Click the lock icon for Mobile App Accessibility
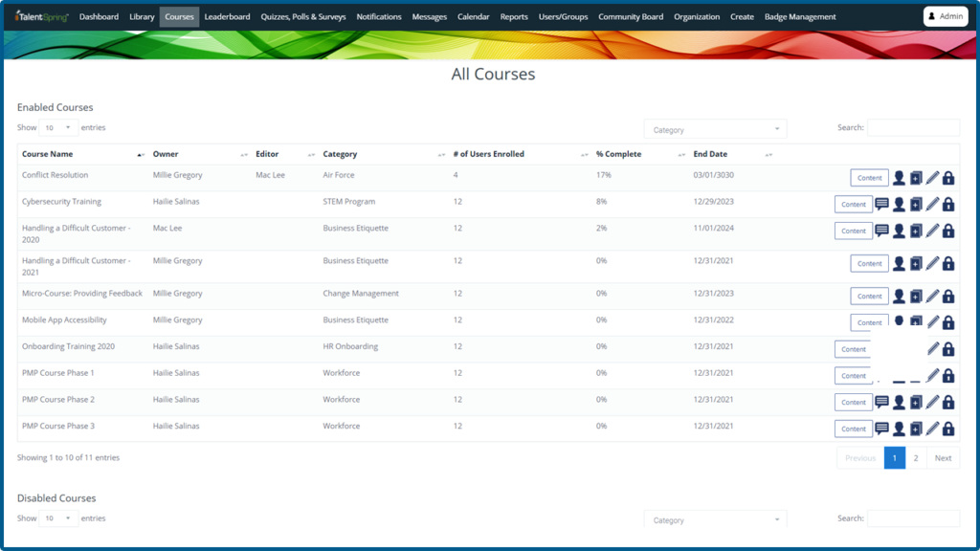Image resolution: width=980 pixels, height=551 pixels. coord(948,322)
